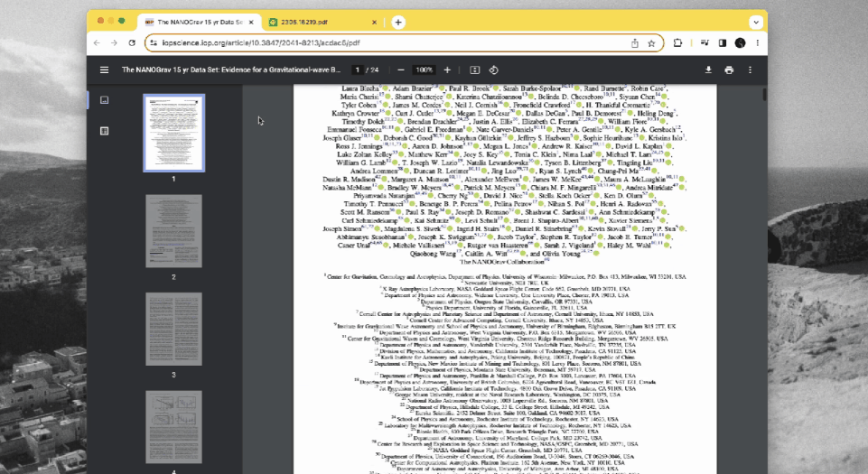Download the PDF document
Image resolution: width=868 pixels, height=474 pixels.
click(x=708, y=70)
